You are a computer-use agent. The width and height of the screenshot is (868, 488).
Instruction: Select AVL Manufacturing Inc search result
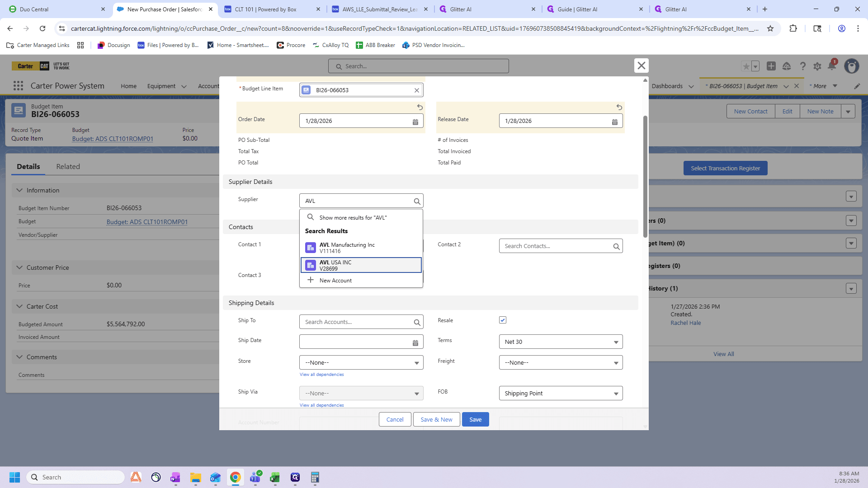click(361, 248)
